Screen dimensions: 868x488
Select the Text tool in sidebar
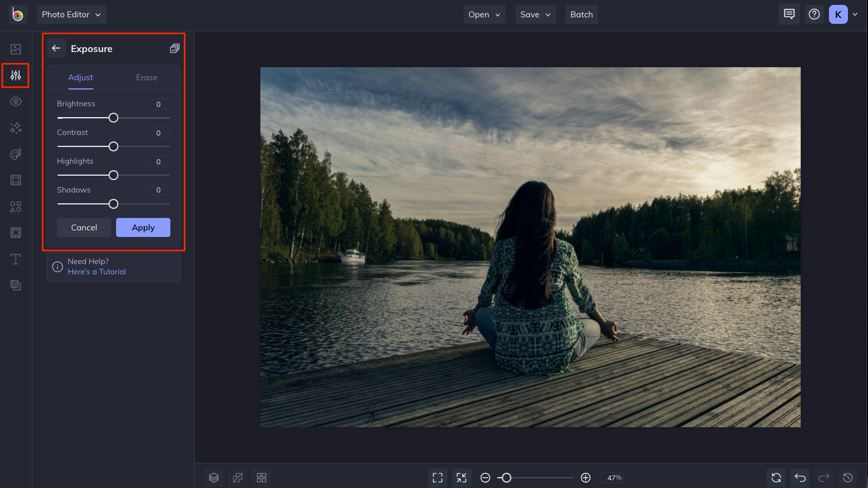click(x=15, y=259)
